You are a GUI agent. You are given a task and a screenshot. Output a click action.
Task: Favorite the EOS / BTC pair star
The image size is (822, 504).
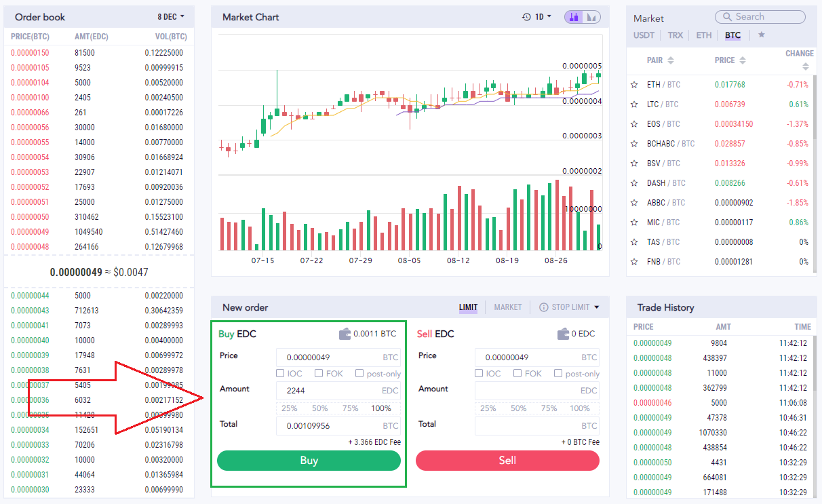pyautogui.click(x=634, y=124)
